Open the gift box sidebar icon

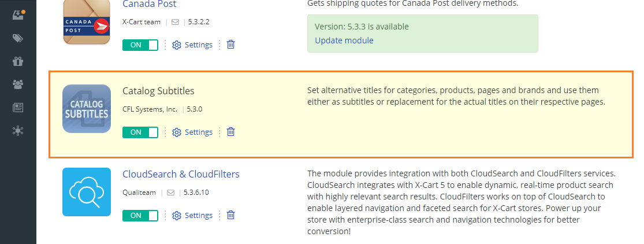[x=18, y=61]
